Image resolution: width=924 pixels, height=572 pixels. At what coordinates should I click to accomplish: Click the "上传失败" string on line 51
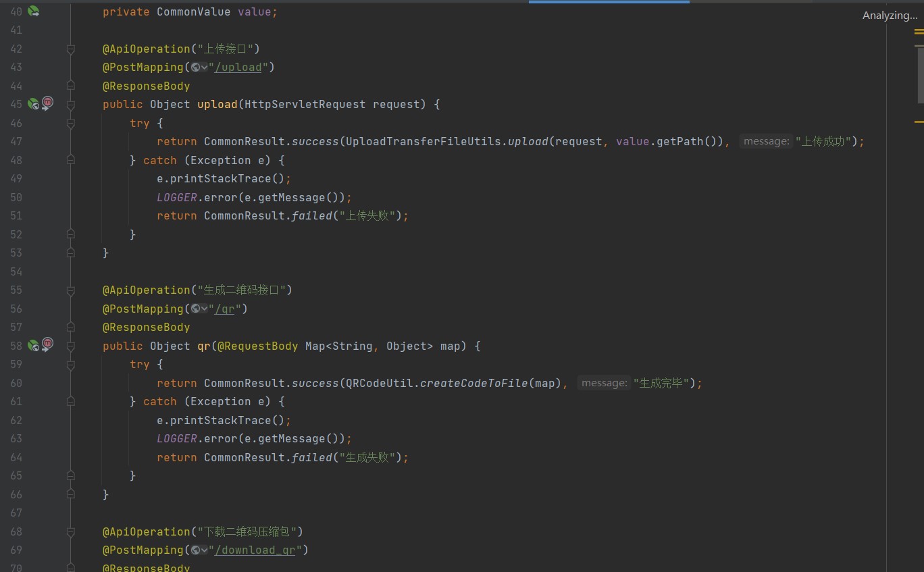click(x=367, y=215)
